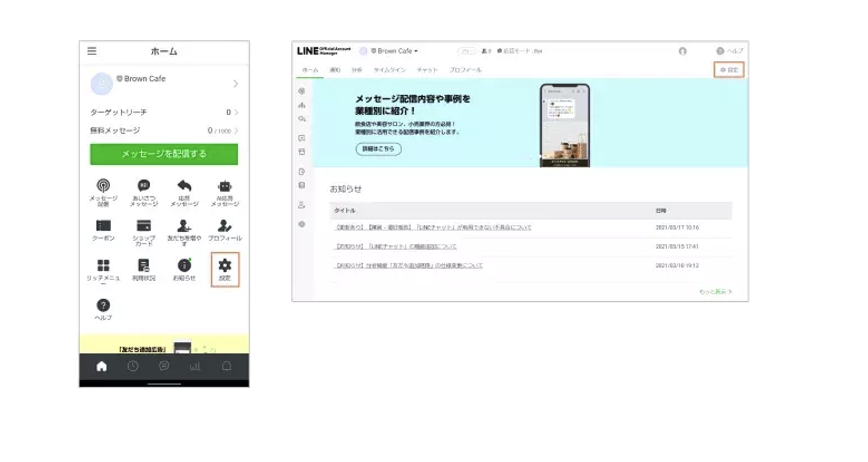Image resolution: width=868 pixels, height=462 pixels.
Task: Switch to the チャット tab
Action: tap(427, 70)
